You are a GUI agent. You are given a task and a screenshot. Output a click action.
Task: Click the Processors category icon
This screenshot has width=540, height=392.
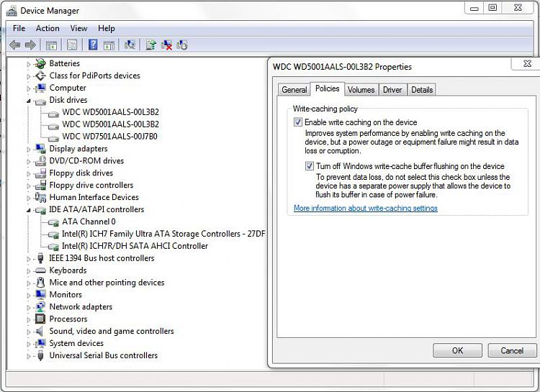click(x=40, y=319)
